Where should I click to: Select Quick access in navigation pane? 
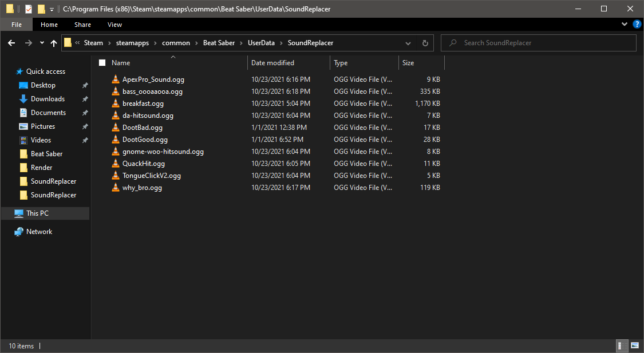point(45,72)
